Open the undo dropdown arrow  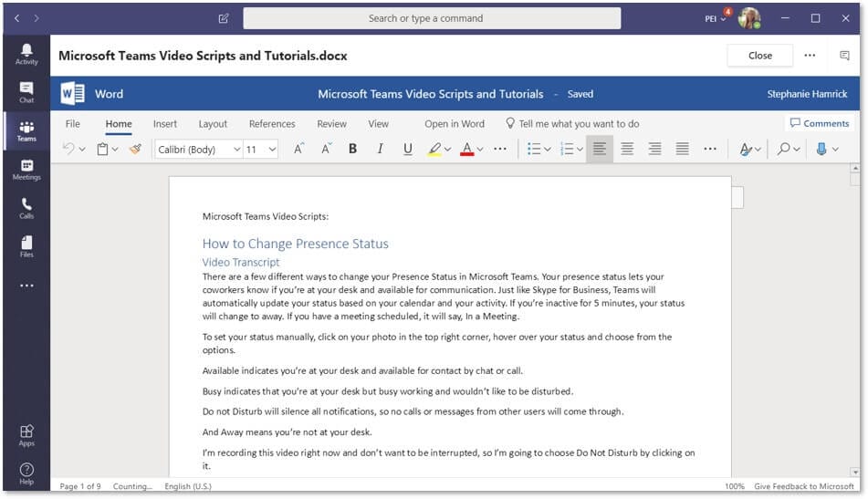[x=82, y=150]
